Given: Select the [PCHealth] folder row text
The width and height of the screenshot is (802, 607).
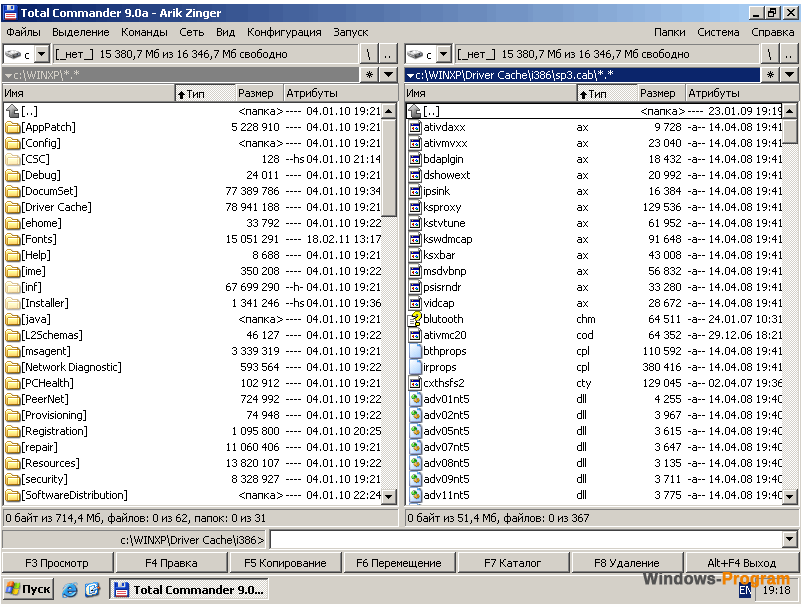Looking at the screenshot, I should point(48,383).
